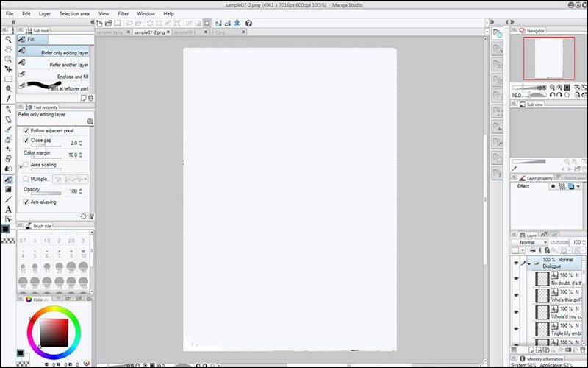588x368 pixels.
Task: Click the Navigator zoom out magnifier
Action: (553, 88)
